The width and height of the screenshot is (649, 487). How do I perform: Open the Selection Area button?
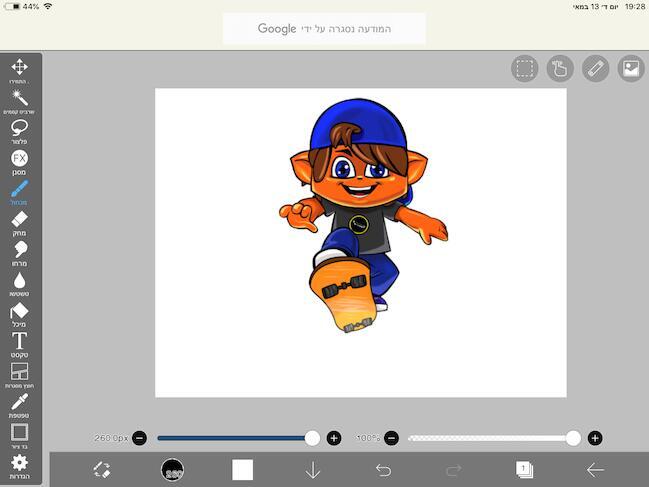point(524,68)
